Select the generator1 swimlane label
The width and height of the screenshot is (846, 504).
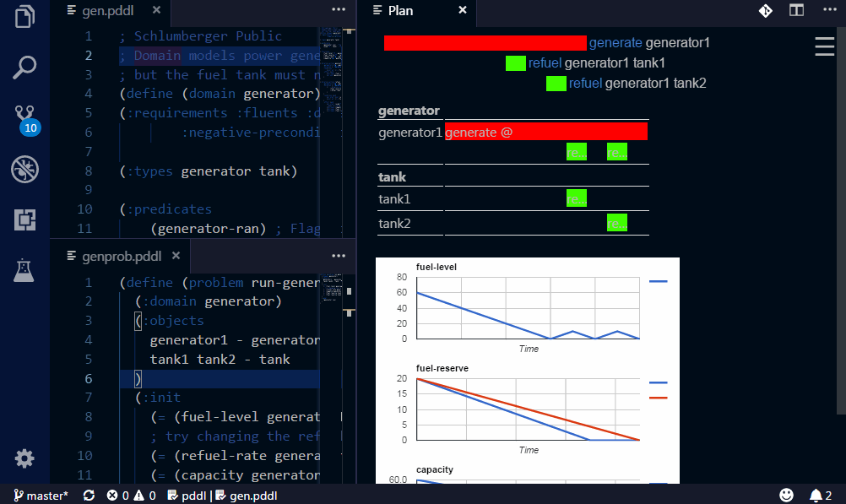(x=410, y=133)
